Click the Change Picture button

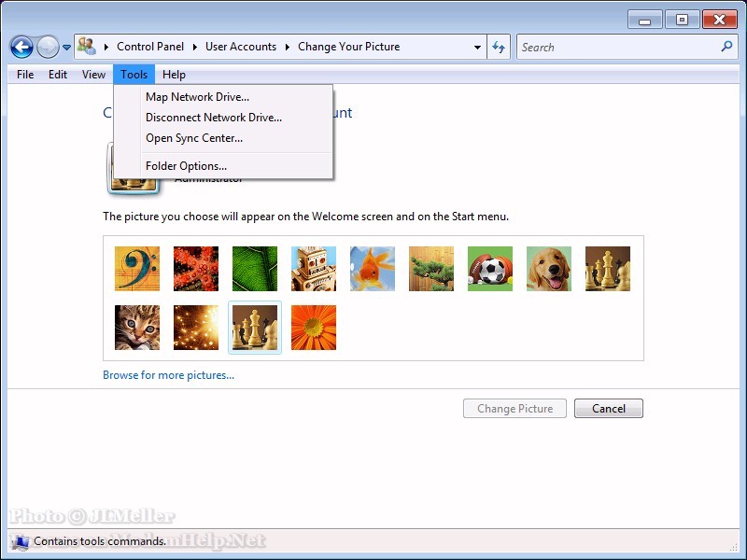514,409
